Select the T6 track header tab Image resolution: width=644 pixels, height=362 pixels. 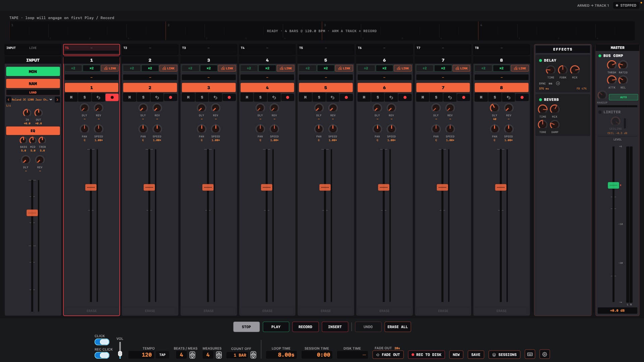(384, 49)
